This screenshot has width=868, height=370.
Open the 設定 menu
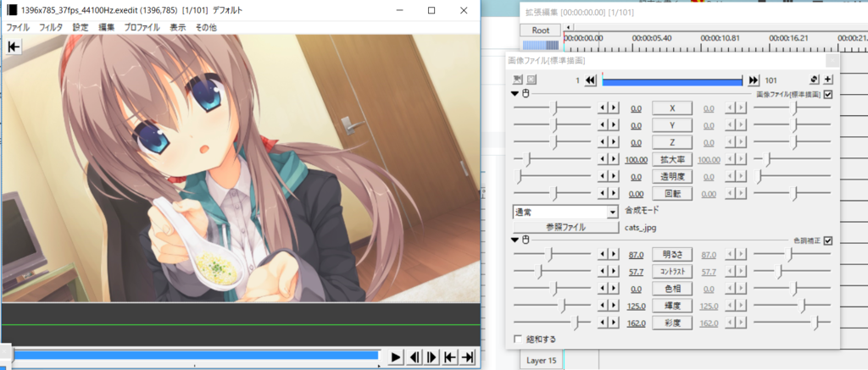click(x=81, y=26)
